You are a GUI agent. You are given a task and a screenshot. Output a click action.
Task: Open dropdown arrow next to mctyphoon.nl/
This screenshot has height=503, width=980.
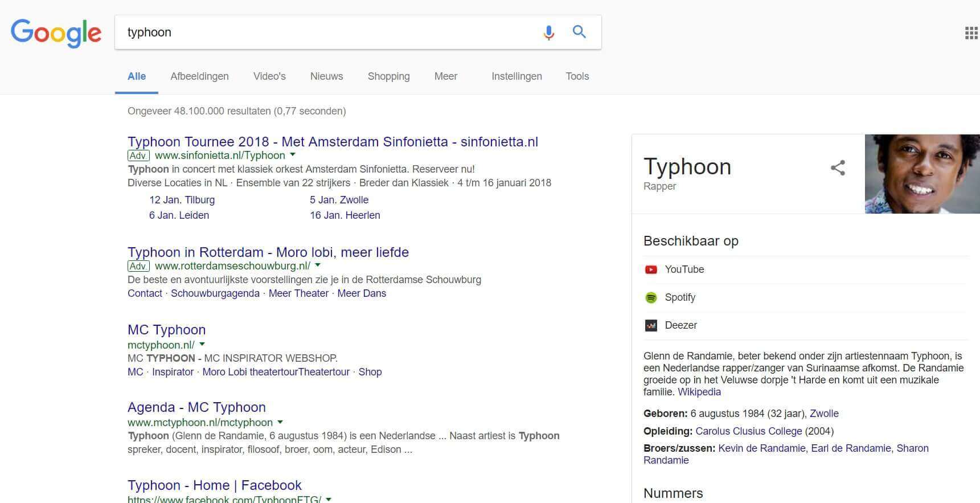[x=202, y=345]
